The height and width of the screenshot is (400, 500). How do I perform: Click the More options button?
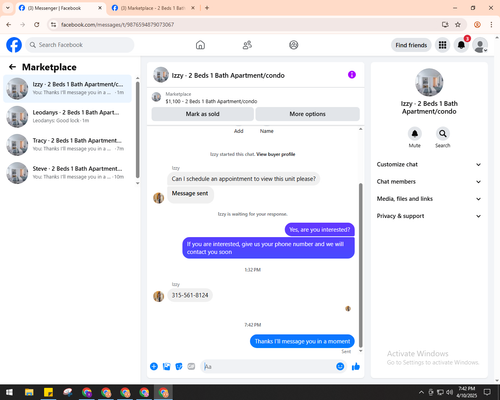point(307,114)
